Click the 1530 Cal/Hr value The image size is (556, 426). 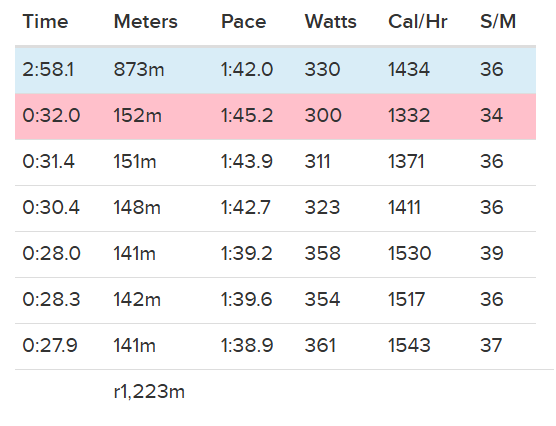410,253
